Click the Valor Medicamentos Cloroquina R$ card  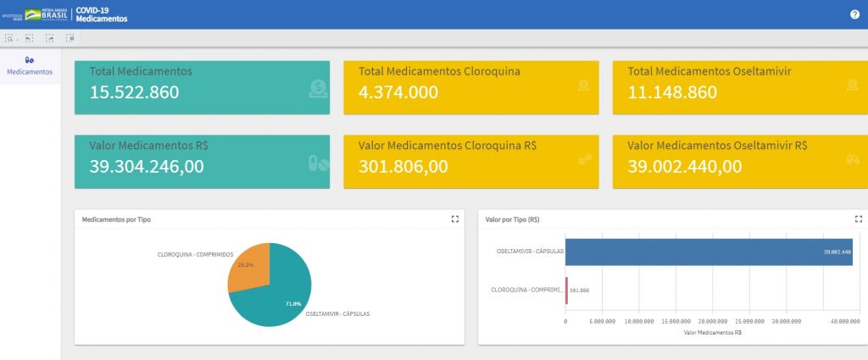[x=470, y=161]
